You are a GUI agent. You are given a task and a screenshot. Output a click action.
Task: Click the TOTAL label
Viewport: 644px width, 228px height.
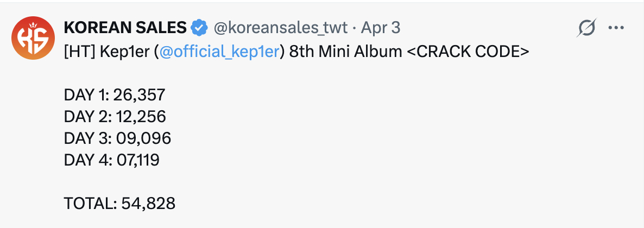point(87,204)
